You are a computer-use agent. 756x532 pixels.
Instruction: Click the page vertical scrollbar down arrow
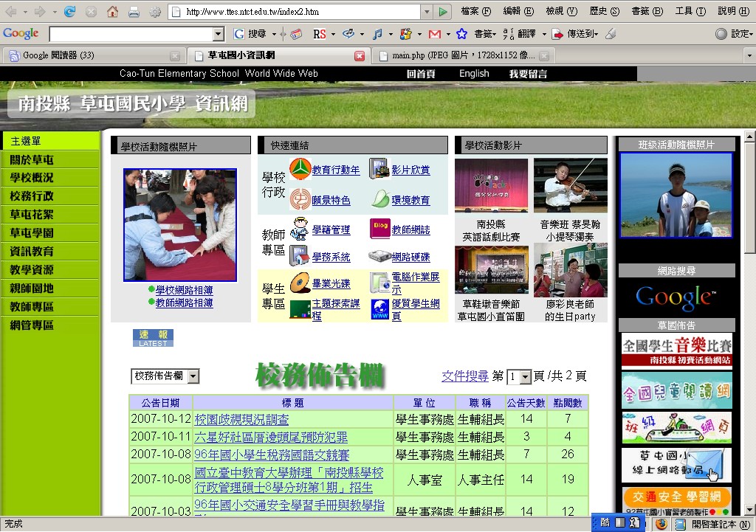coord(749,510)
